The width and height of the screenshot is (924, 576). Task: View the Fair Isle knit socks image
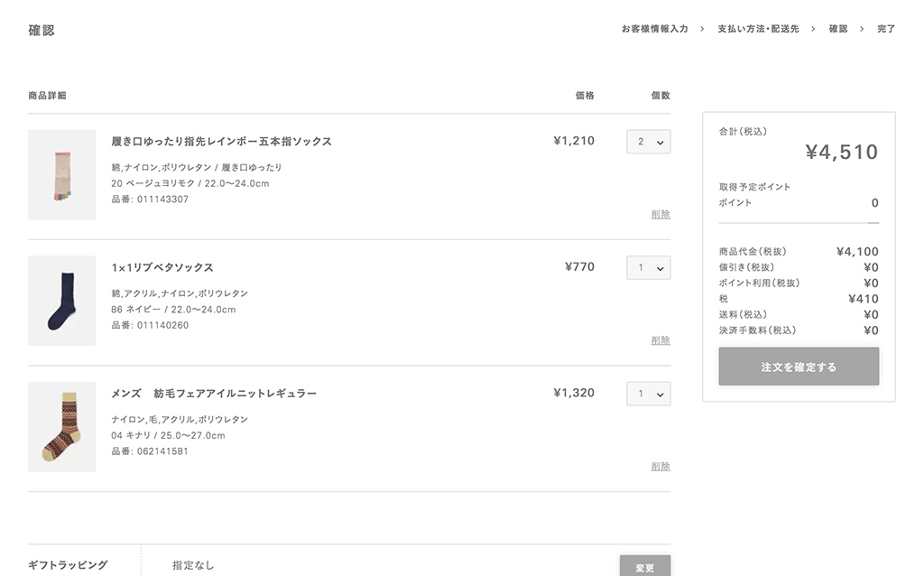[x=61, y=427]
